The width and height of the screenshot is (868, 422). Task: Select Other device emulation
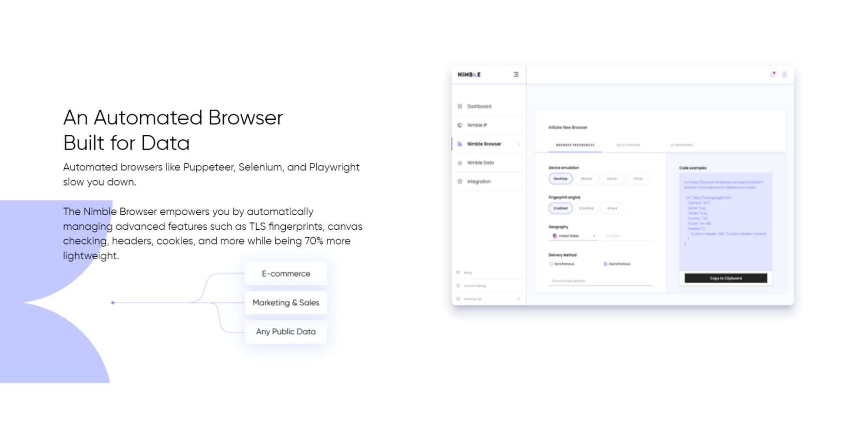(x=638, y=179)
